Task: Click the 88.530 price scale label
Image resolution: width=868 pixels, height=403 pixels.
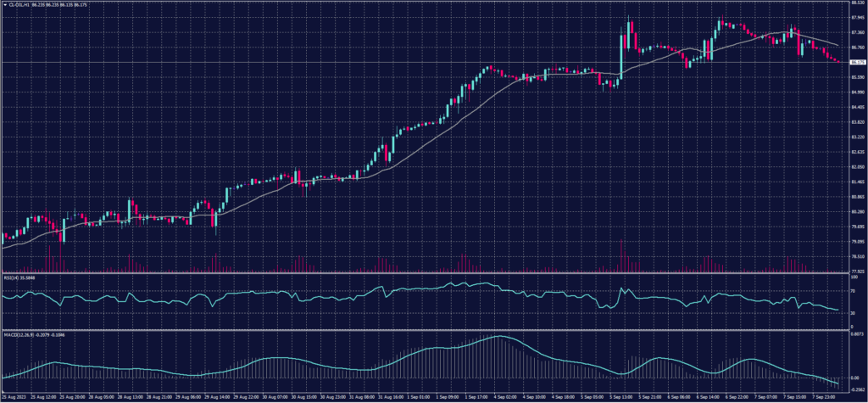Action: coord(857,3)
